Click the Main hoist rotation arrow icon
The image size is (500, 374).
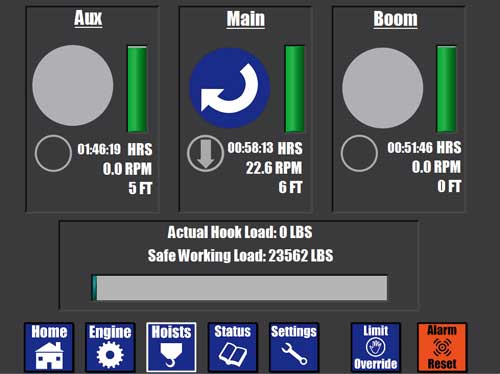(x=230, y=88)
